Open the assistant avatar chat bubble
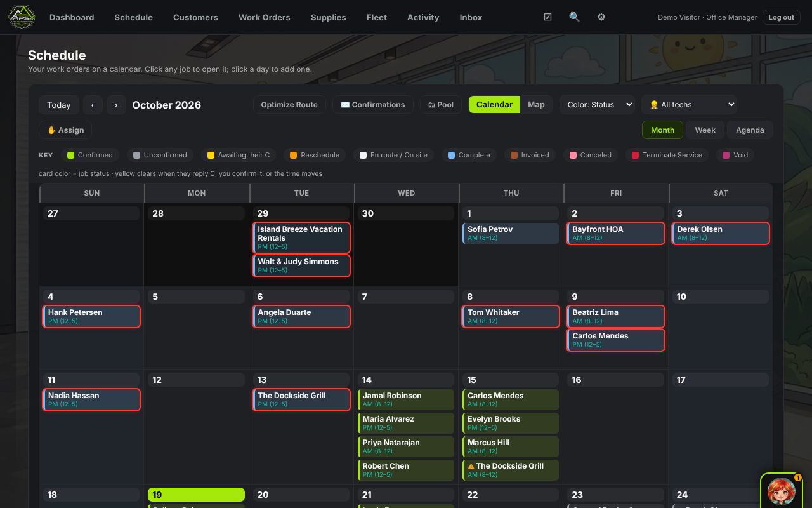 click(782, 490)
